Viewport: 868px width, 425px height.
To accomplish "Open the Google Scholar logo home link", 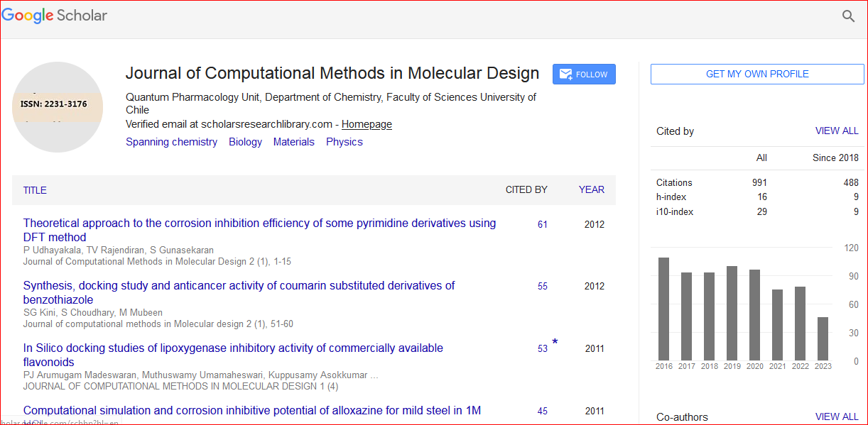I will [55, 16].
